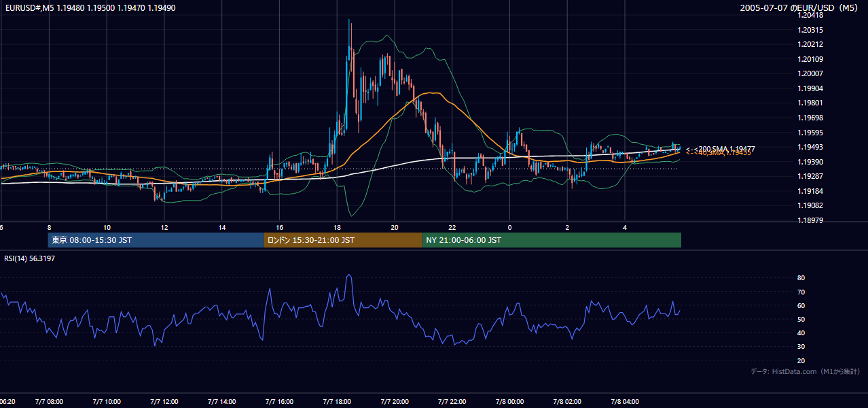Select the NY 21:00-06:00 JST session bar

(x=551, y=240)
